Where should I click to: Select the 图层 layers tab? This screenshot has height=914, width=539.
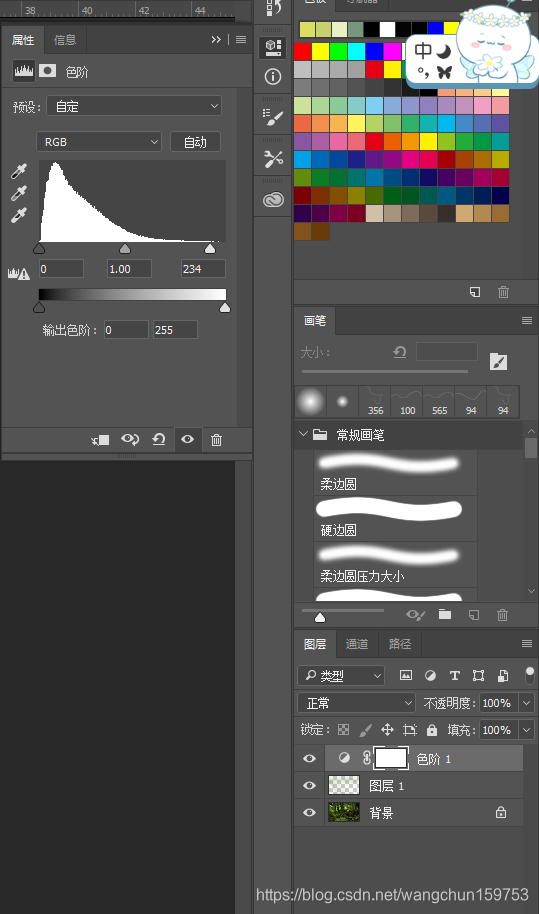point(315,644)
